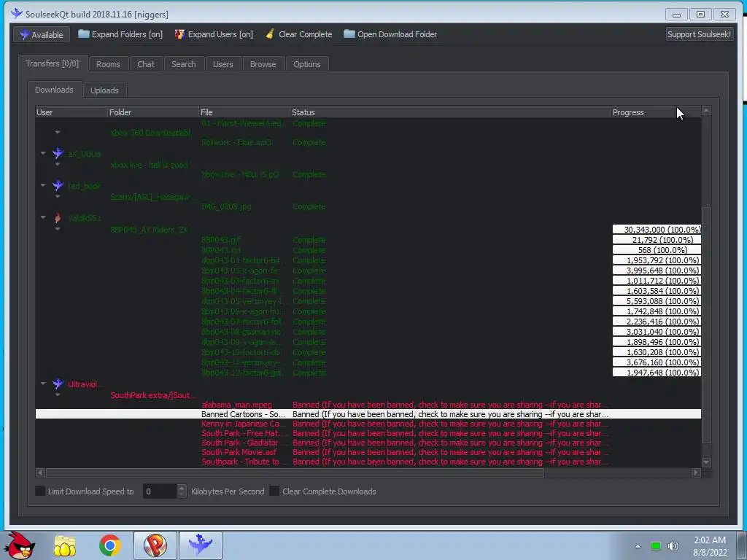747x560 pixels.
Task: Collapse the aX_UUUa user row
Action: [43, 153]
